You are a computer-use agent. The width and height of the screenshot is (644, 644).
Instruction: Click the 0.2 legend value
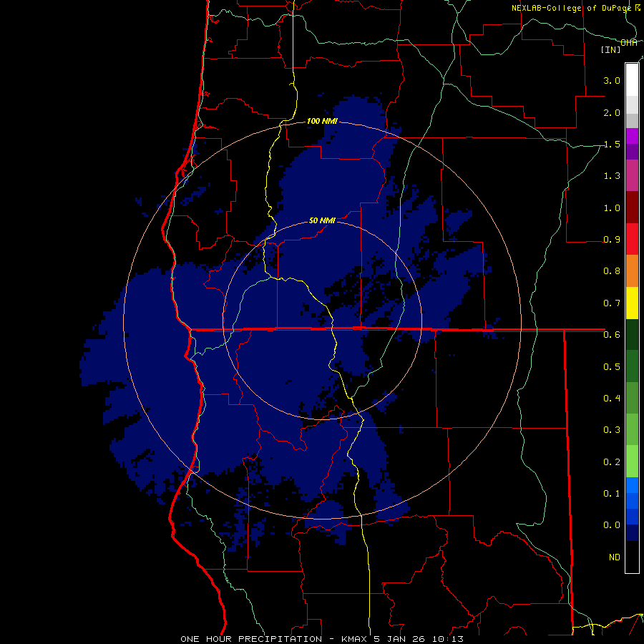[x=612, y=462]
